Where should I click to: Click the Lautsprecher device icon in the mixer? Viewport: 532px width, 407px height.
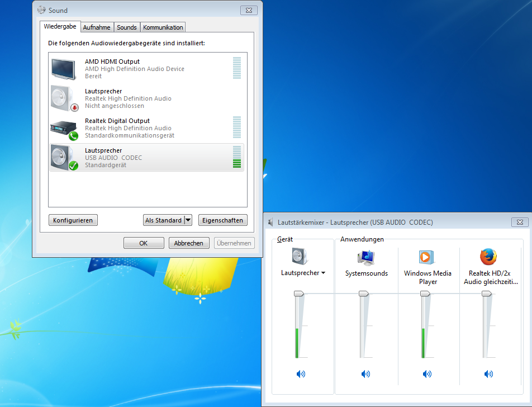(300, 256)
